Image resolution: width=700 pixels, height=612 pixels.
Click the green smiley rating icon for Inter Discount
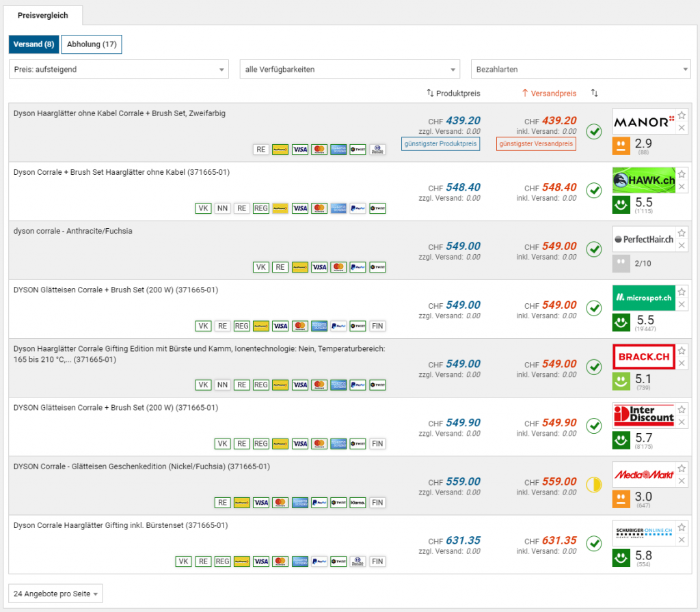621,439
